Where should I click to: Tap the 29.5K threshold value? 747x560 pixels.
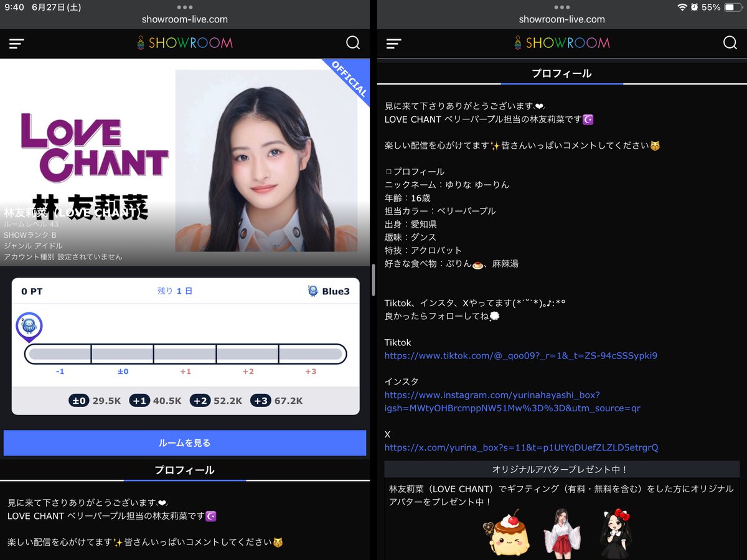pyautogui.click(x=107, y=401)
